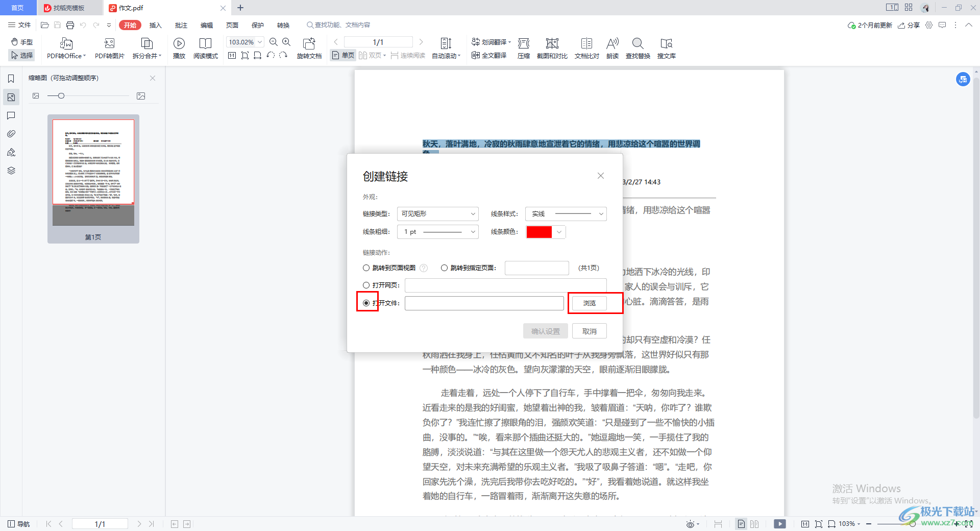Click the 分享 share button

click(x=909, y=25)
